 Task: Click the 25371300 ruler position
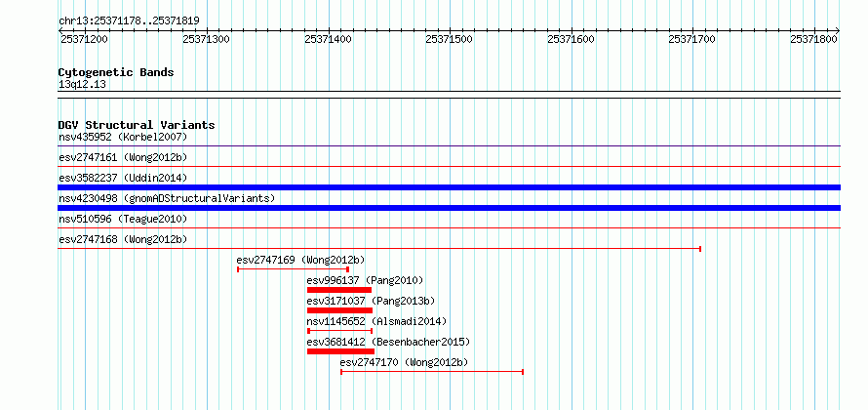pyautogui.click(x=207, y=39)
